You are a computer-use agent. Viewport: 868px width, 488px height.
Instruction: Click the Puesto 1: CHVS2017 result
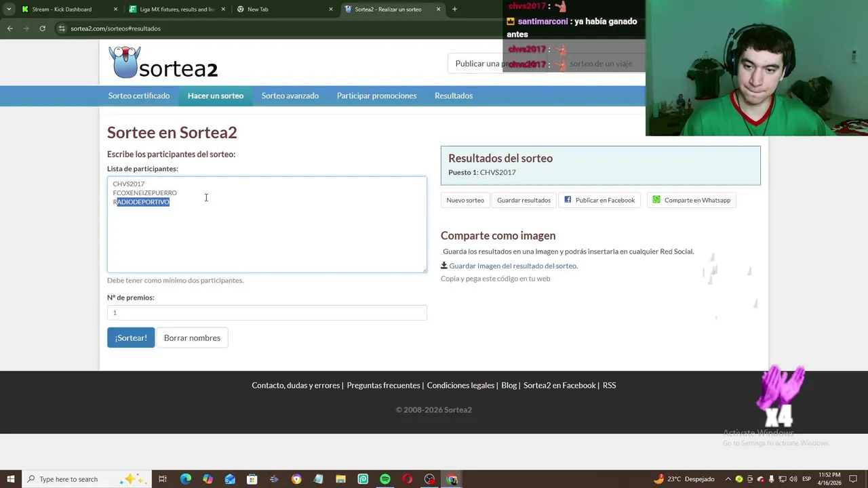482,172
